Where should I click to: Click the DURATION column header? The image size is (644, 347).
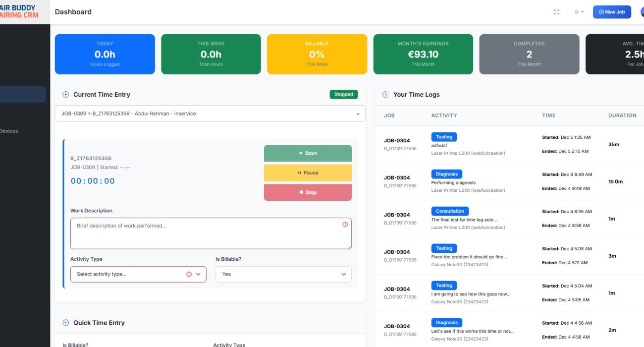click(x=622, y=116)
